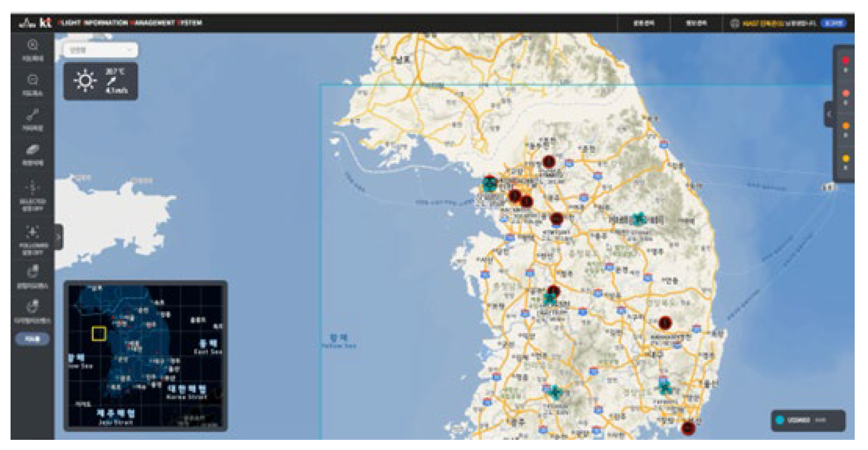Select the distance measure tool icon
Screen dimensions: 868x450
[x=32, y=115]
